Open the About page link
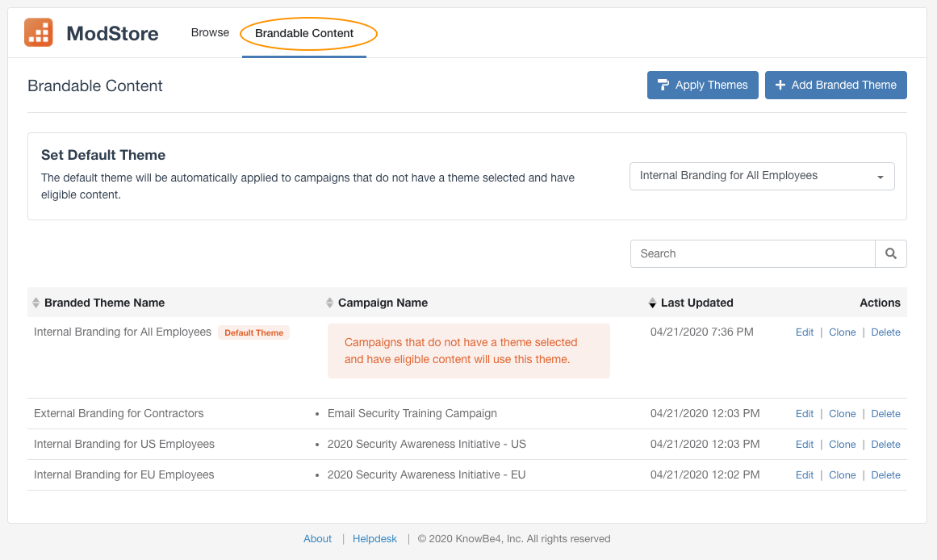 coord(317,538)
